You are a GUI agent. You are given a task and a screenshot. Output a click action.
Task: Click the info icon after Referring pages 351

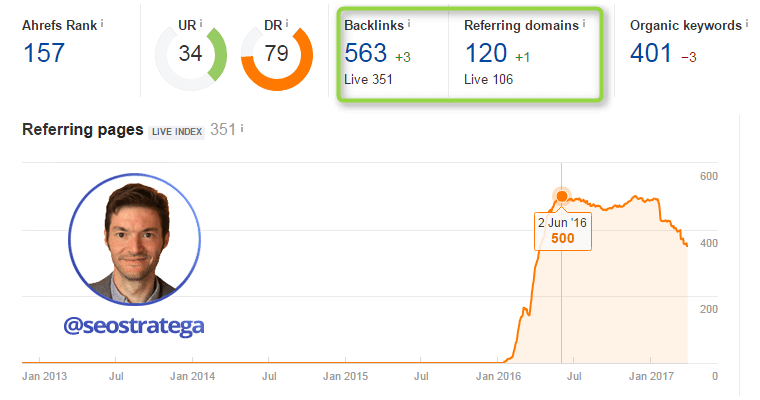(x=242, y=128)
